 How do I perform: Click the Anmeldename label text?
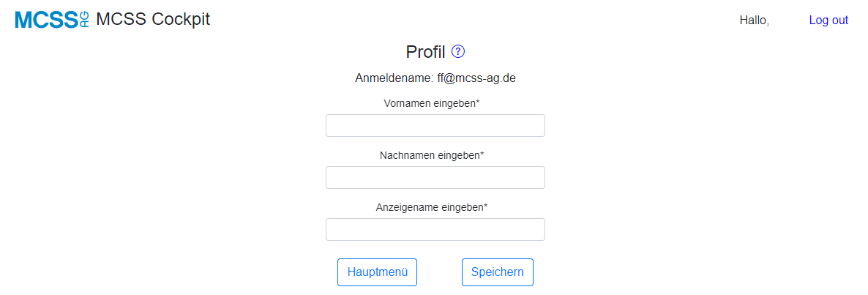[394, 78]
